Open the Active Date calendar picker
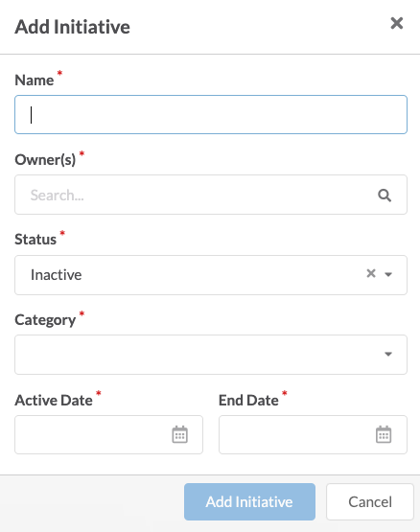420x532 pixels. point(179,434)
